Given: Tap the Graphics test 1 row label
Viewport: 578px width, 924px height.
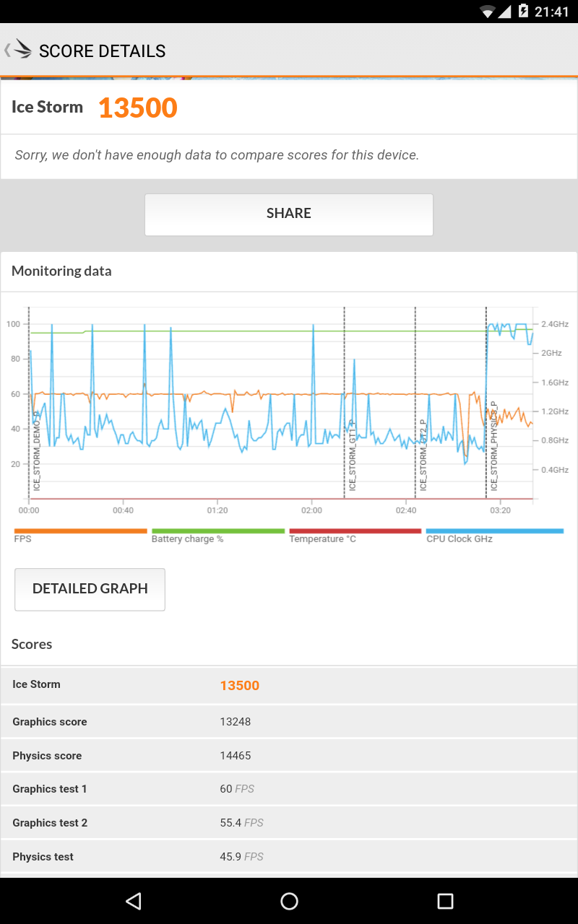Looking at the screenshot, I should [x=49, y=789].
